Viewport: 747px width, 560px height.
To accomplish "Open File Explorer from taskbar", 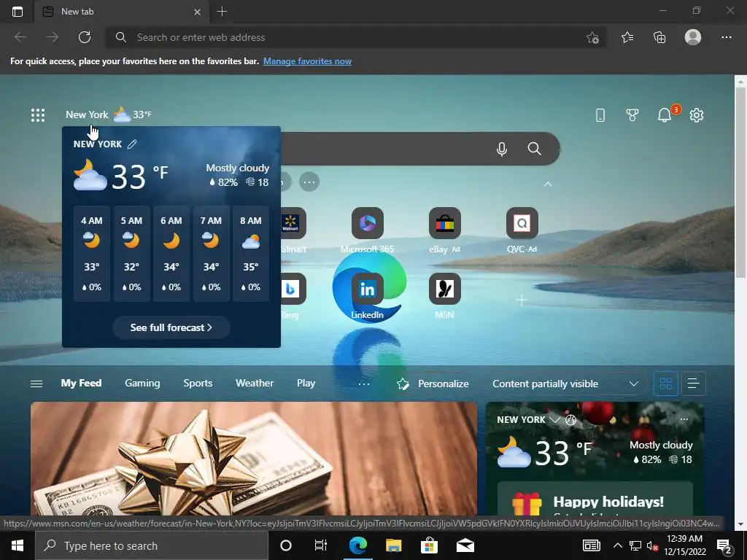I will tap(393, 545).
